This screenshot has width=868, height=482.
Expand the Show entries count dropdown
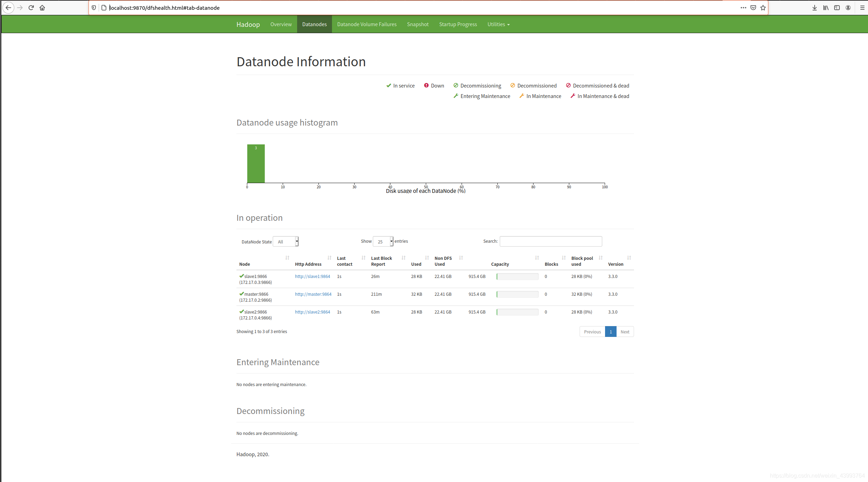click(383, 241)
